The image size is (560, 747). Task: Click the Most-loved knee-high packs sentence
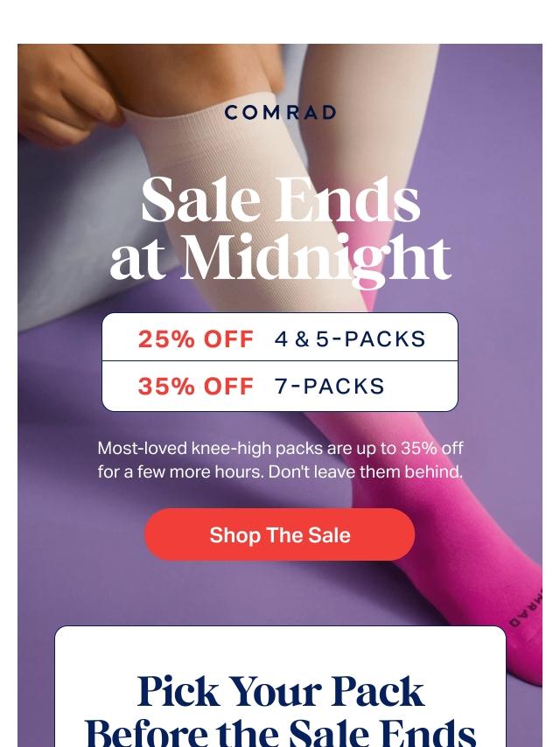click(x=280, y=449)
